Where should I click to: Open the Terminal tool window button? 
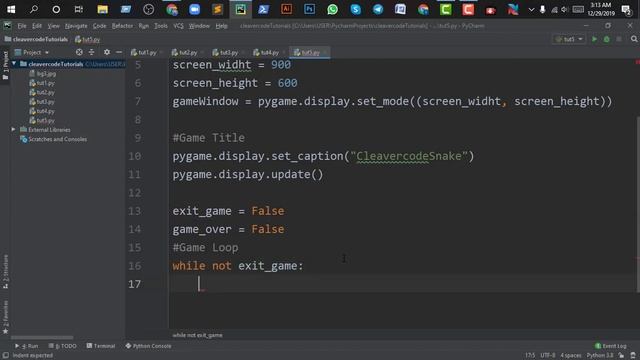coord(101,346)
